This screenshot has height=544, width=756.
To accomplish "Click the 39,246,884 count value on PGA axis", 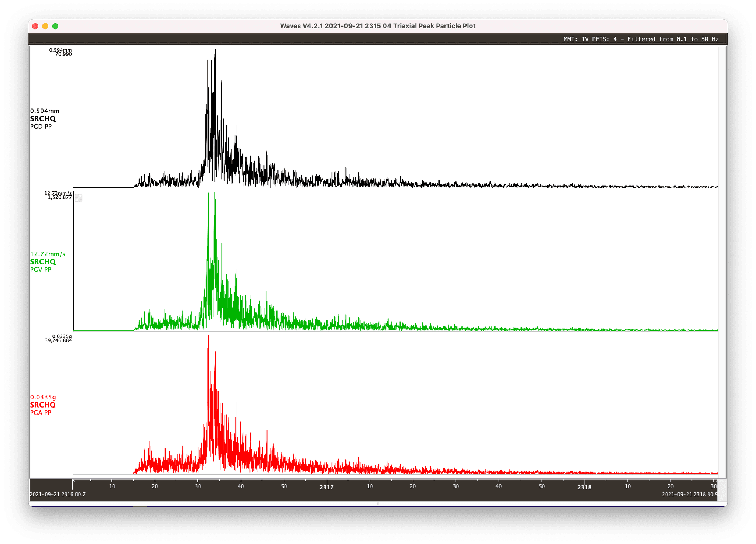I will 58,340.
